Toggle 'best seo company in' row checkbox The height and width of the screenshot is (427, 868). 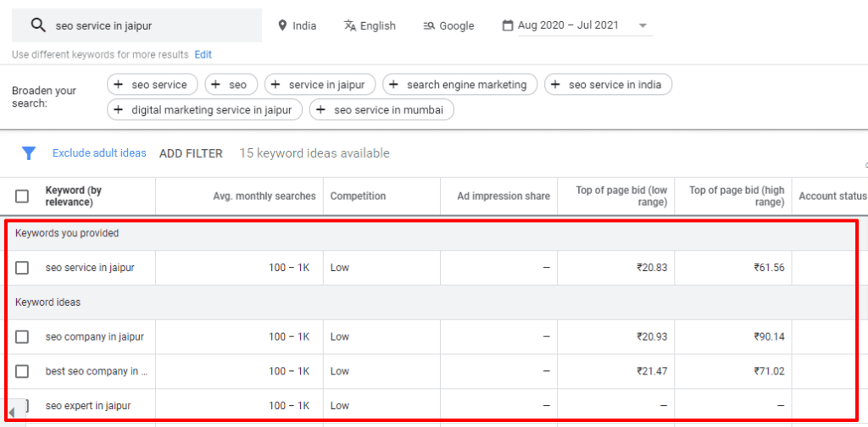click(x=22, y=371)
